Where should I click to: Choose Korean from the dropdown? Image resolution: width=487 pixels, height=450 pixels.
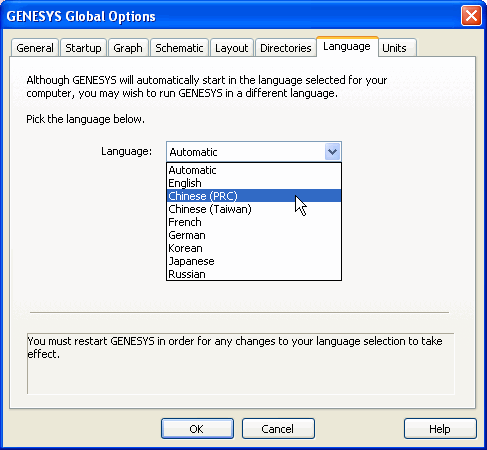pyautogui.click(x=254, y=248)
